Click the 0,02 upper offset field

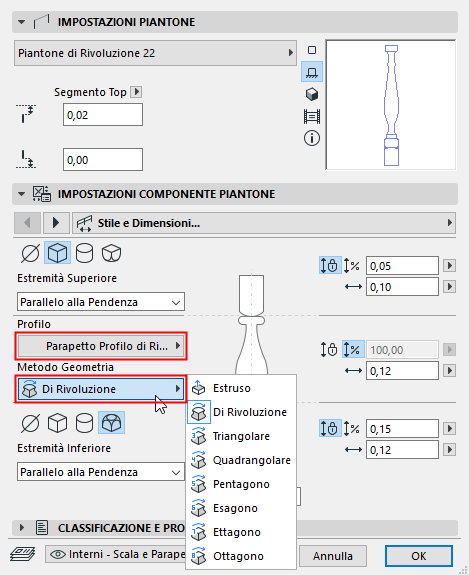[x=103, y=115]
